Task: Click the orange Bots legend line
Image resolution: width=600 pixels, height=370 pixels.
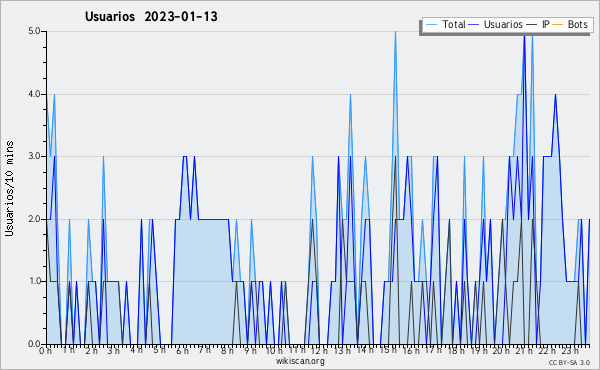Action: pyautogui.click(x=558, y=25)
